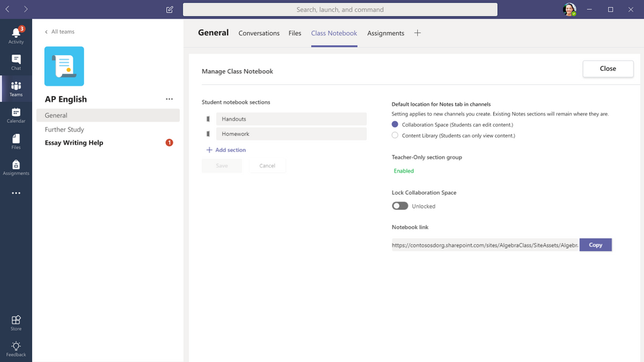The height and width of the screenshot is (362, 644).
Task: Click Add section link
Action: [226, 150]
